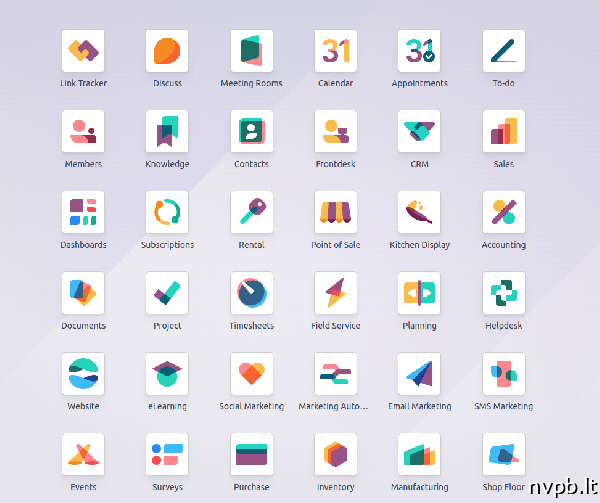Viewport: 600px width, 503px height.
Task: Open the Manufacturing app
Action: coord(419,454)
